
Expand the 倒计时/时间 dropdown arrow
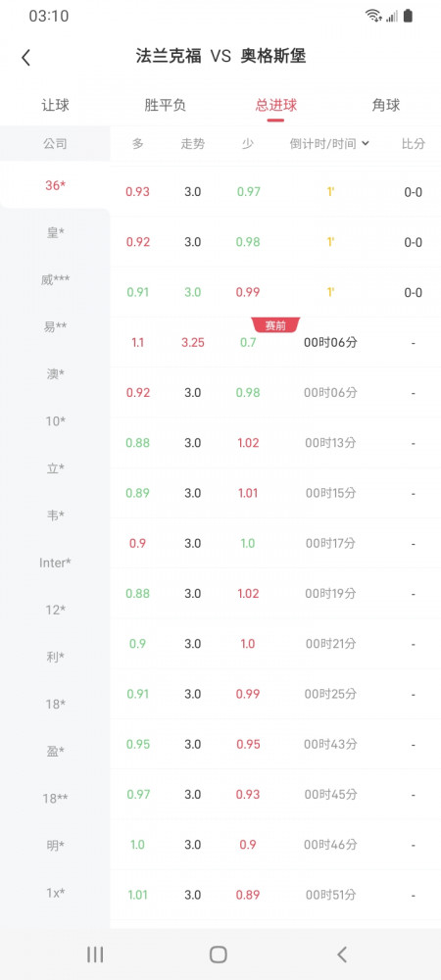[366, 143]
